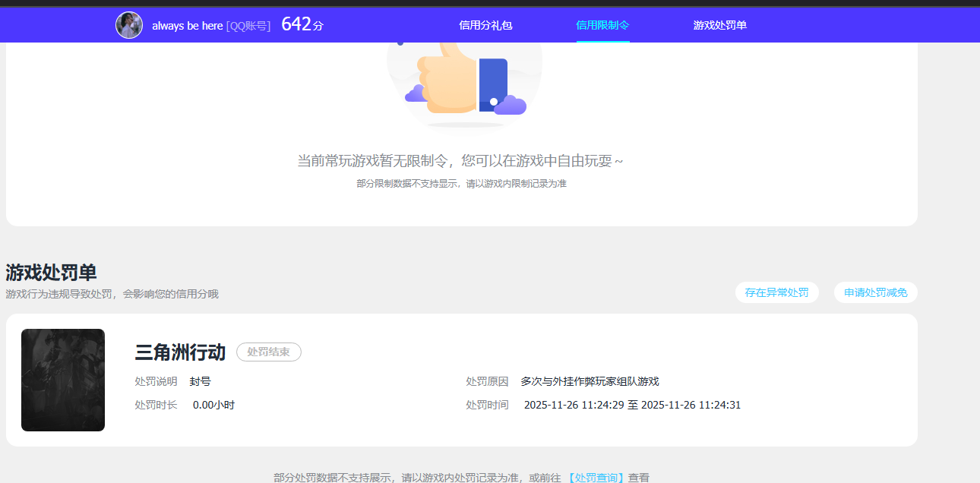
Task: Click the 多次与外挂作弊玩家组队游戏 reason text
Action: [590, 381]
